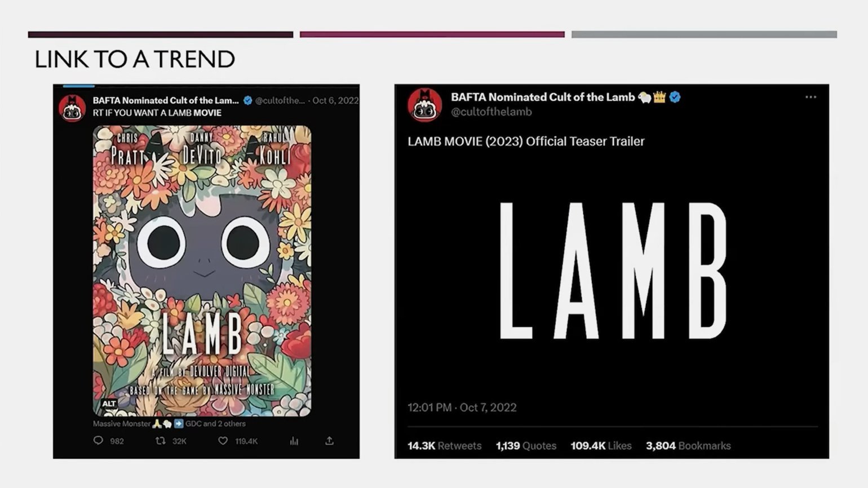This screenshot has width=868, height=488.
Task: Click the verified badge in left tweet header
Action: [247, 100]
